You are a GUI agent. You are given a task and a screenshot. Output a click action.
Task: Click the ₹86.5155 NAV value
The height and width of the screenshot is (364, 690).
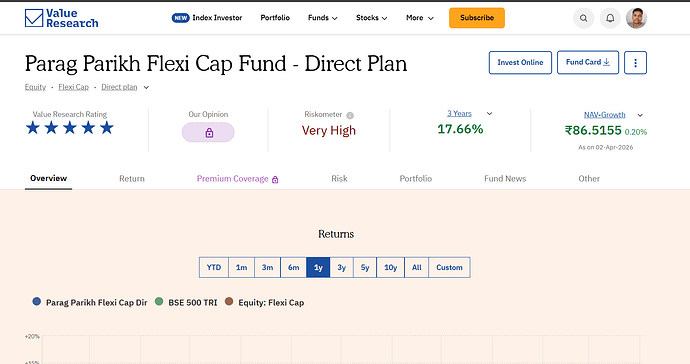(593, 130)
